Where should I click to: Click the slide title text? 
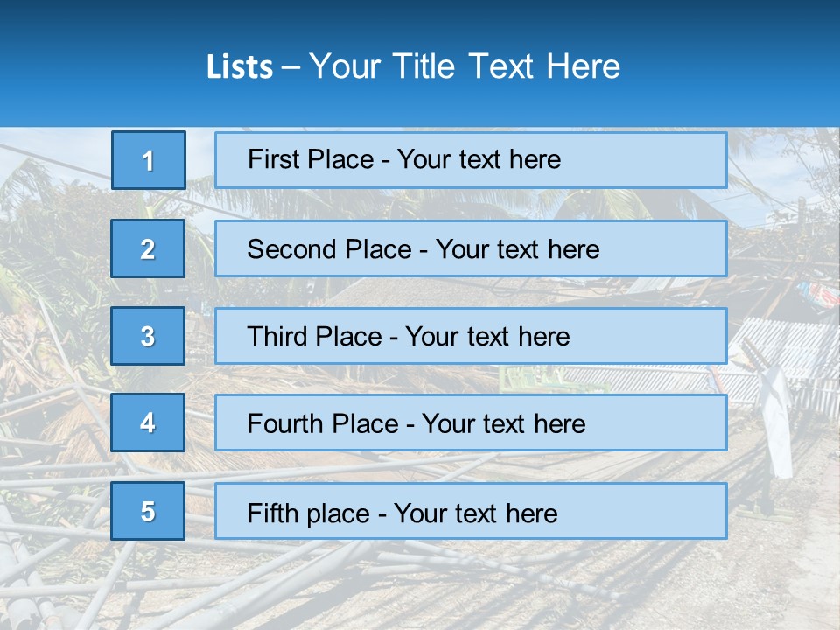(413, 66)
